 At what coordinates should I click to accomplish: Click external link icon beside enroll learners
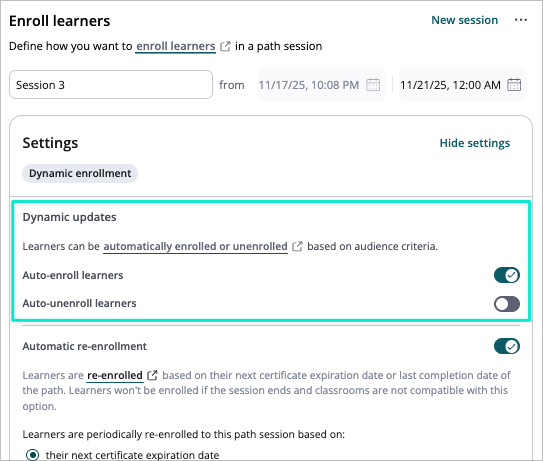(225, 46)
